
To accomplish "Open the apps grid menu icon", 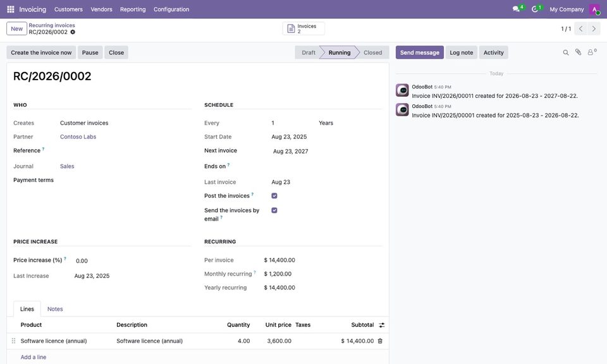I will pos(11,9).
